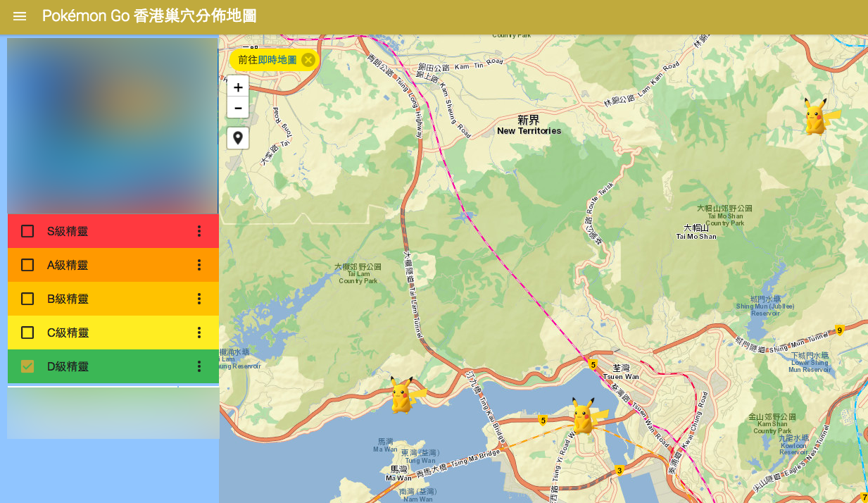Image resolution: width=868 pixels, height=503 pixels.
Task: Open three-dot menu for B級精靈
Action: (x=199, y=299)
